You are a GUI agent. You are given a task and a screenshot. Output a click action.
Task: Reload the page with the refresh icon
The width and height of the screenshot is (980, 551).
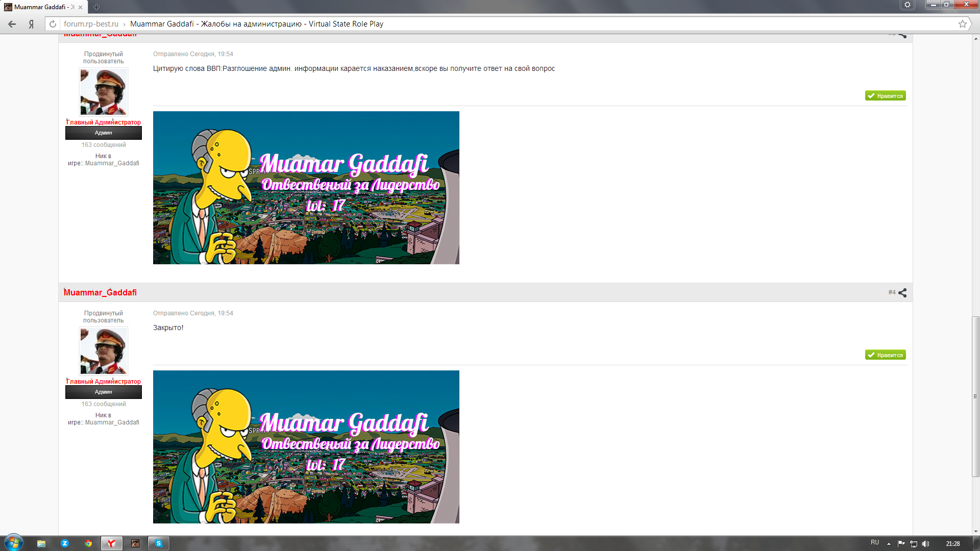(53, 24)
